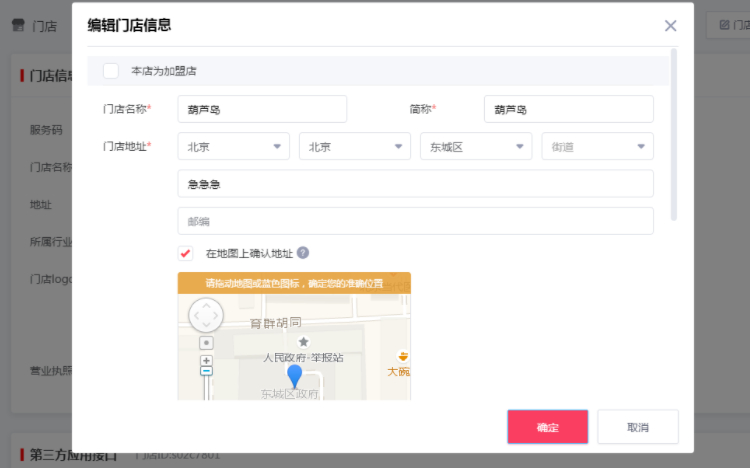The height and width of the screenshot is (468, 750).
Task: Expand the 东城区 district dropdown
Action: point(476,146)
